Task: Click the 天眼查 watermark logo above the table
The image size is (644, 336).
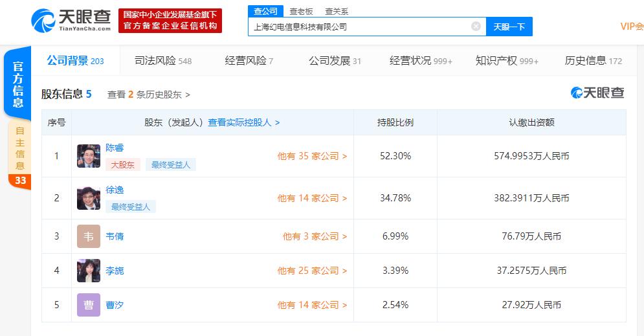Action: [597, 93]
